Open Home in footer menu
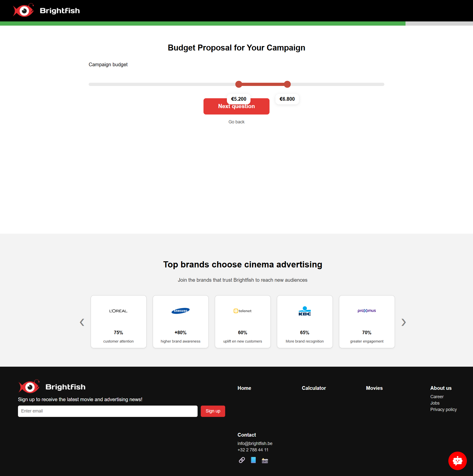The width and height of the screenshot is (473, 476). 244,388
